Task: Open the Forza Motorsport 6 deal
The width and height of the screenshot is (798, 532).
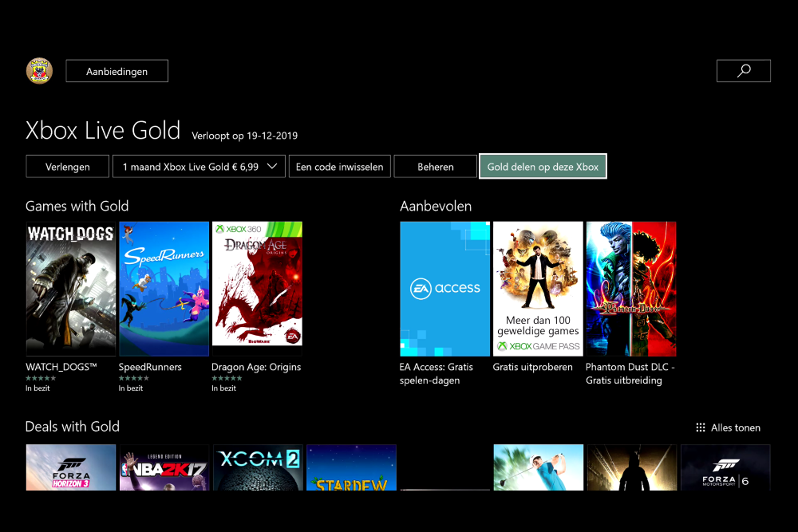Action: click(725, 467)
